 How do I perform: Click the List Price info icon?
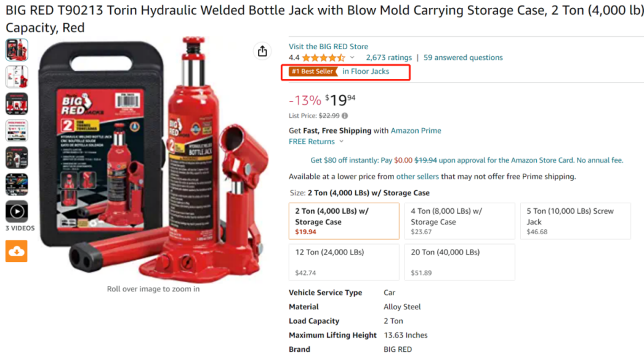[x=345, y=116]
